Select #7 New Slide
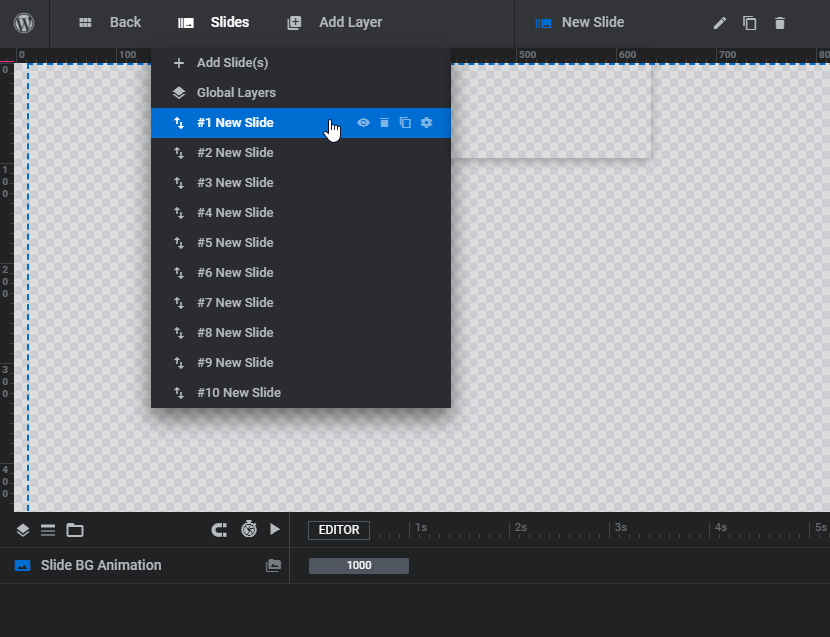The image size is (830, 637). [x=301, y=303]
